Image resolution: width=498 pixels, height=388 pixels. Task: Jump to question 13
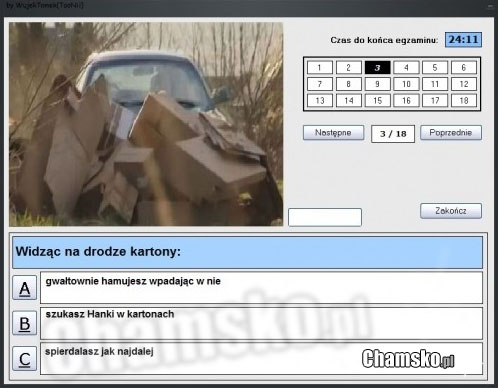click(320, 100)
